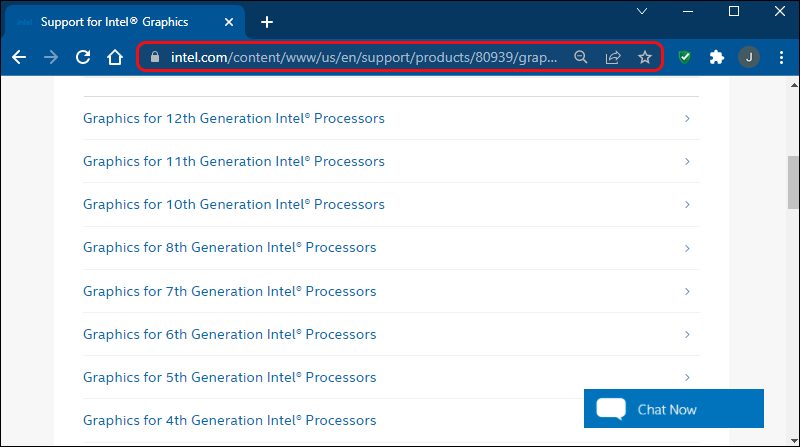Viewport: 800px width, 447px height.
Task: Expand chevron for 7th Generation graphics
Action: point(687,291)
